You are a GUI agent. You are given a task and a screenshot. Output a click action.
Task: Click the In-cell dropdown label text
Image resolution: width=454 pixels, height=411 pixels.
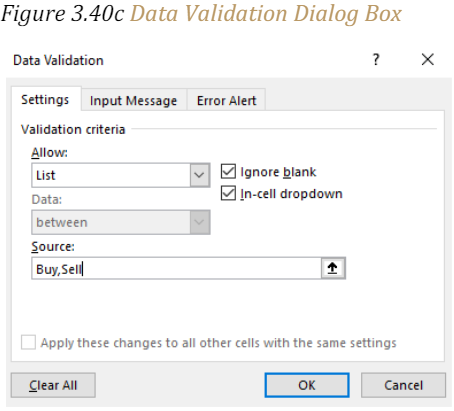pyautogui.click(x=291, y=194)
